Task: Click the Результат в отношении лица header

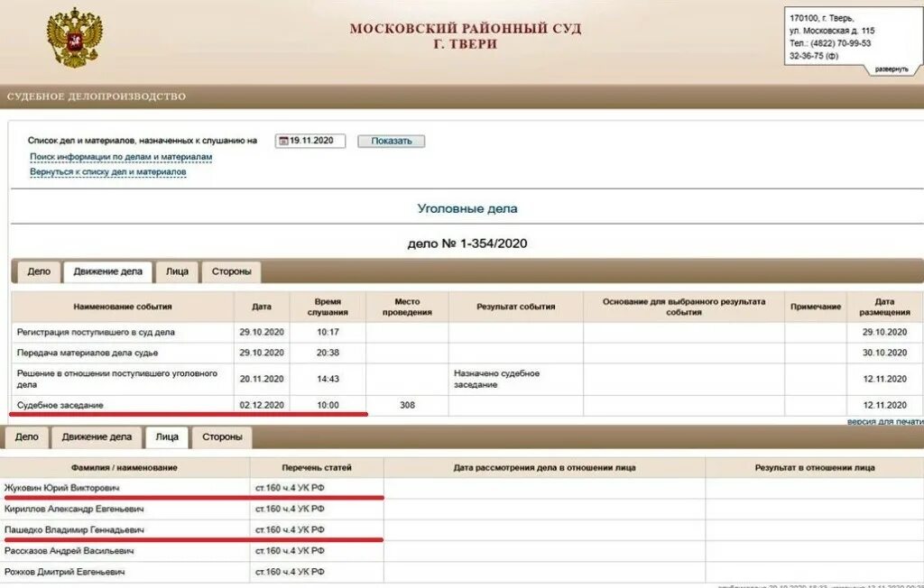Action: click(x=815, y=468)
